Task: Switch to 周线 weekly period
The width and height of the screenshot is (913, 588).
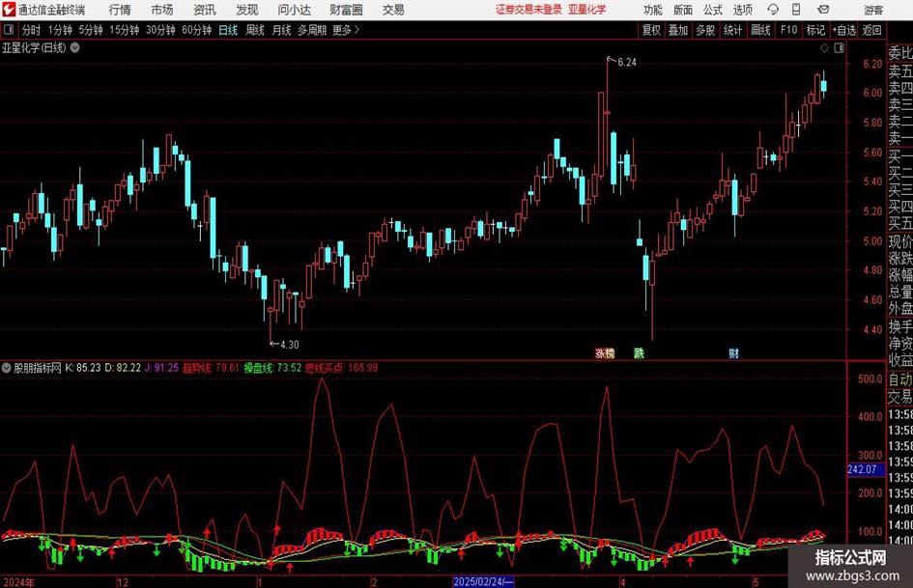Action: (x=254, y=30)
